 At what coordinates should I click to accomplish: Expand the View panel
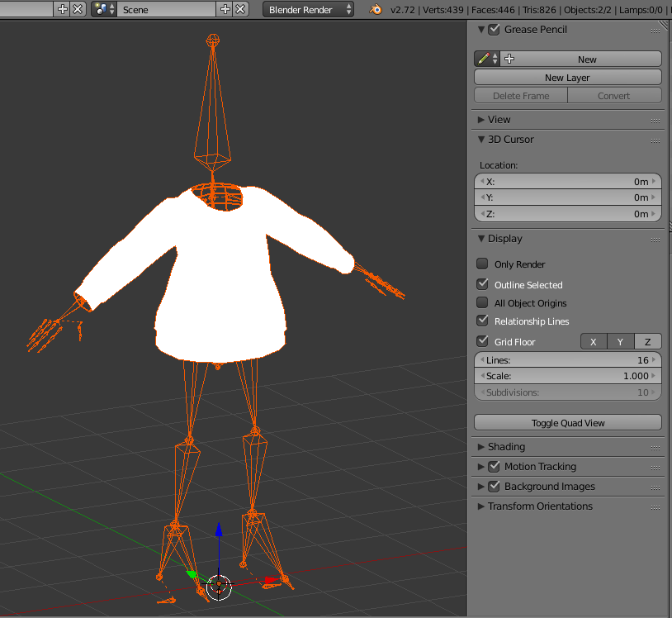pyautogui.click(x=481, y=120)
